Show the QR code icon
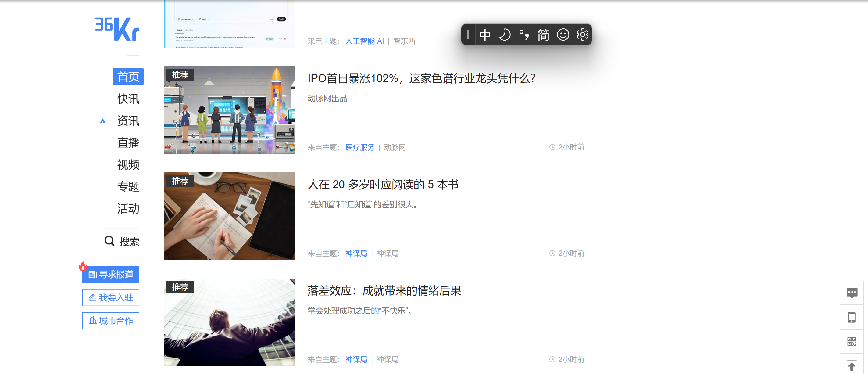868x374 pixels. coord(852,342)
